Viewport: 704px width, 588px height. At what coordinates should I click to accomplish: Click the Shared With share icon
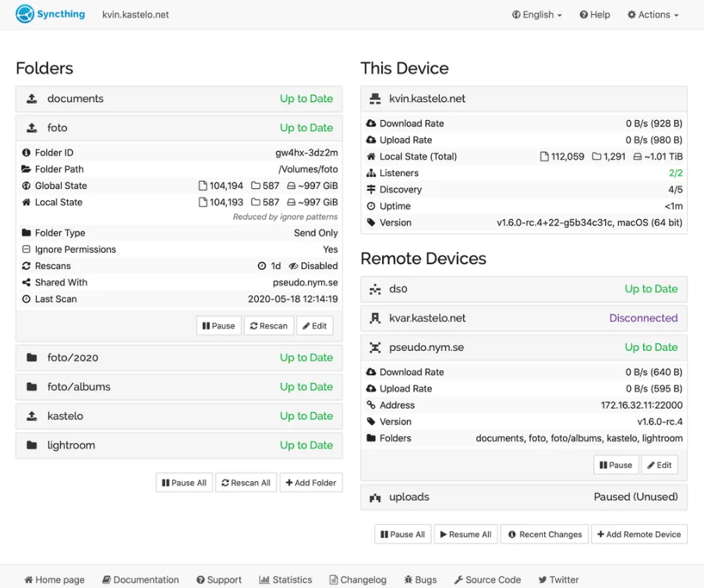26,282
